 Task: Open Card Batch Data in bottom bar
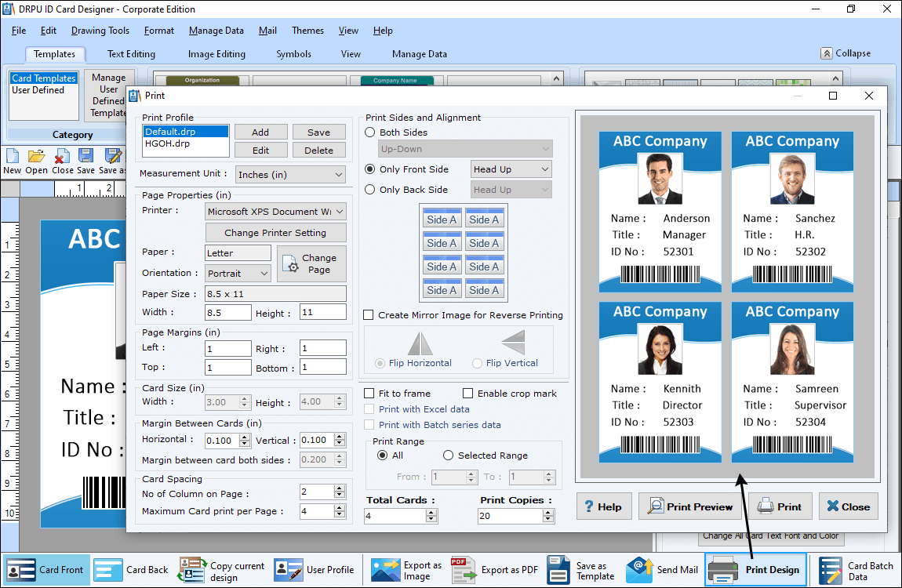coord(857,570)
